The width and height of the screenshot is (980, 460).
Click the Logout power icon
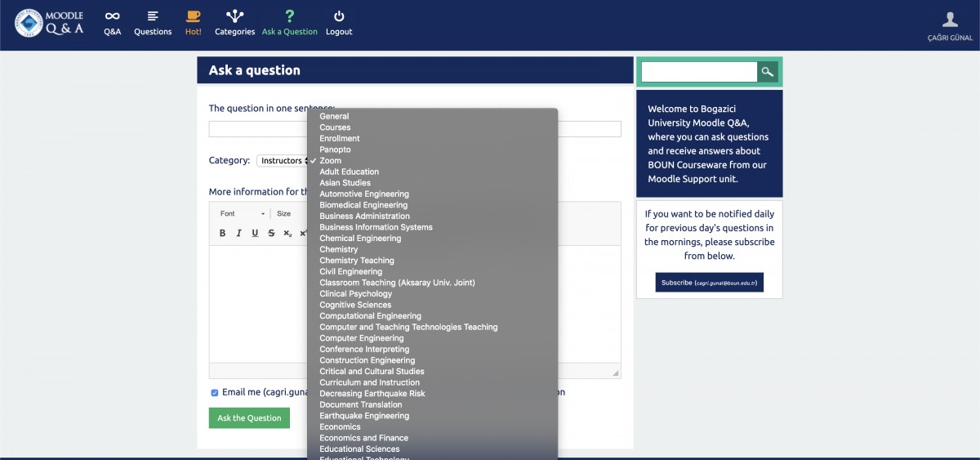(x=339, y=16)
